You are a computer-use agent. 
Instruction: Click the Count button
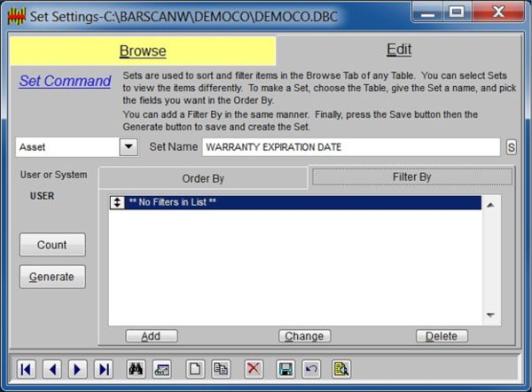[x=52, y=245]
